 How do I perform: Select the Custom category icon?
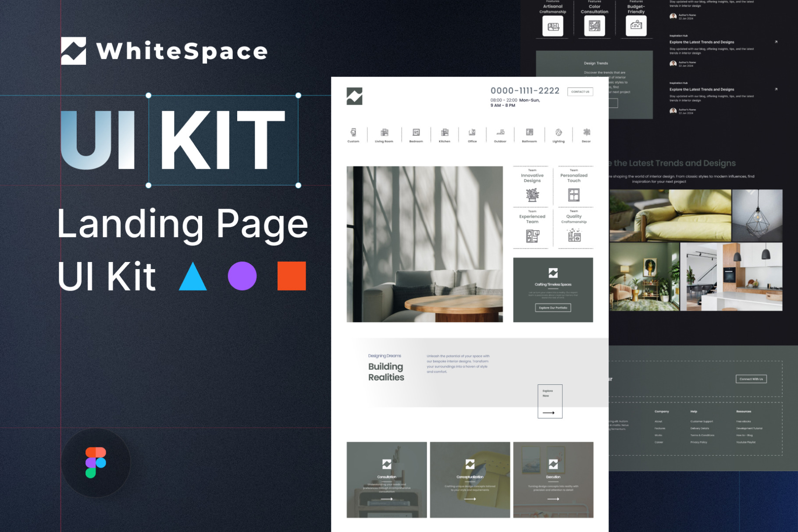coord(353,133)
